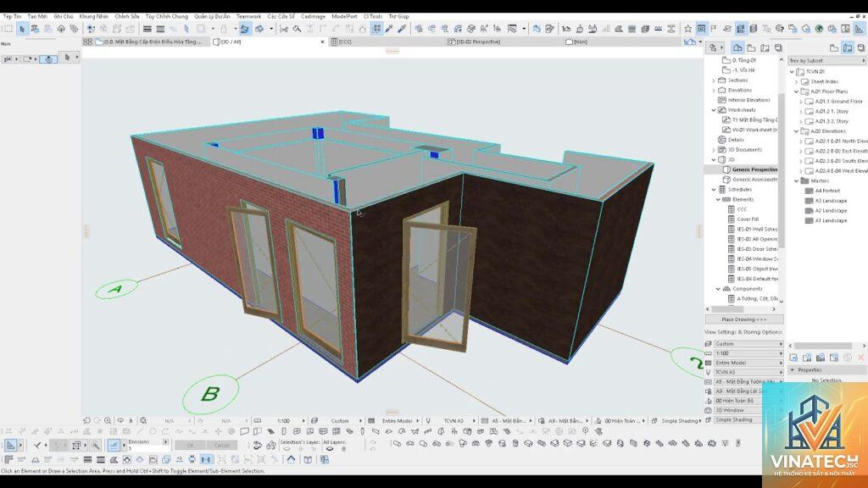The height and width of the screenshot is (488, 868).
Task: Click the Marquee tool icon
Action: 8,29
